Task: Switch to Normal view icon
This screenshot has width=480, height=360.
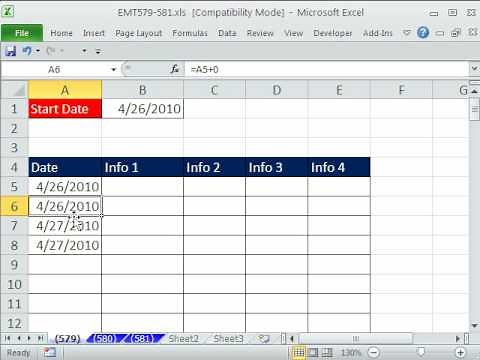Action: click(299, 352)
